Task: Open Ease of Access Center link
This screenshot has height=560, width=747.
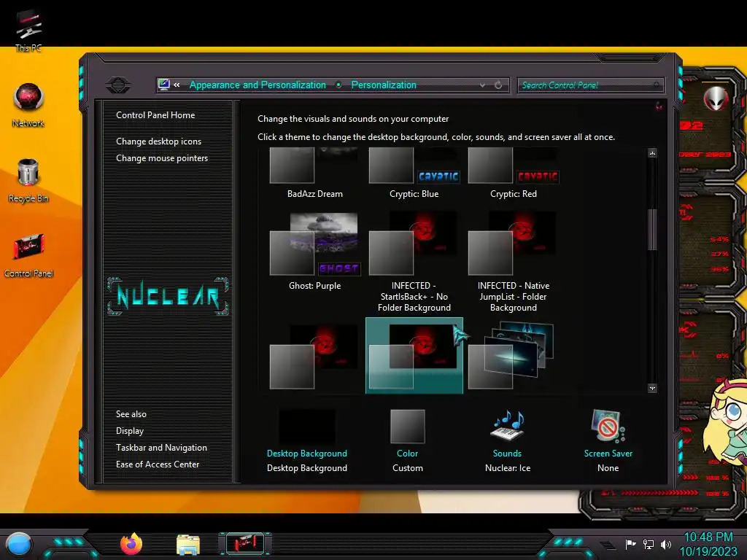Action: pos(158,464)
